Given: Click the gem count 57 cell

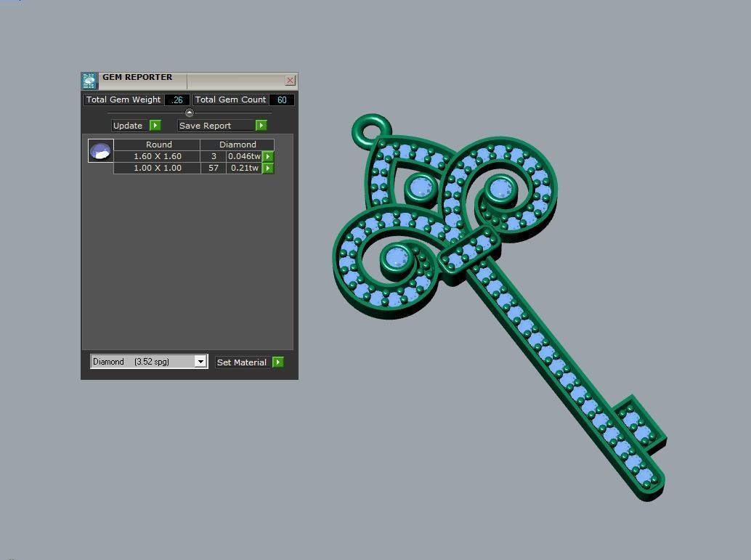Looking at the screenshot, I should pos(213,168).
